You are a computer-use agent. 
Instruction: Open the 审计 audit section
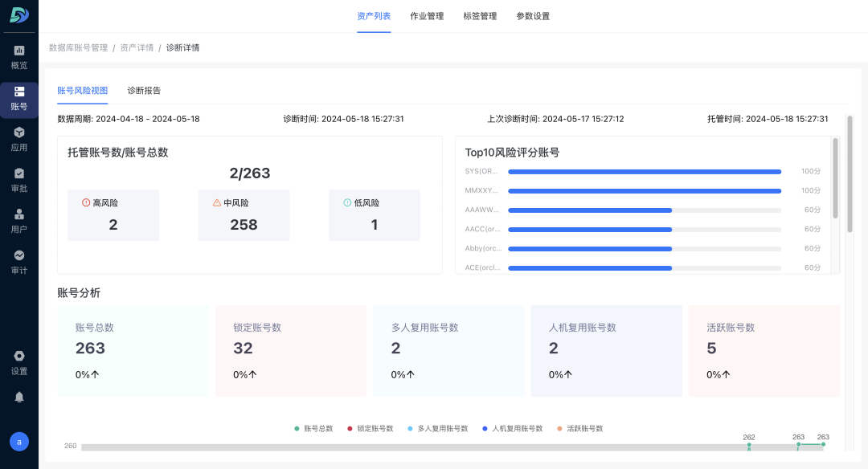pos(18,261)
